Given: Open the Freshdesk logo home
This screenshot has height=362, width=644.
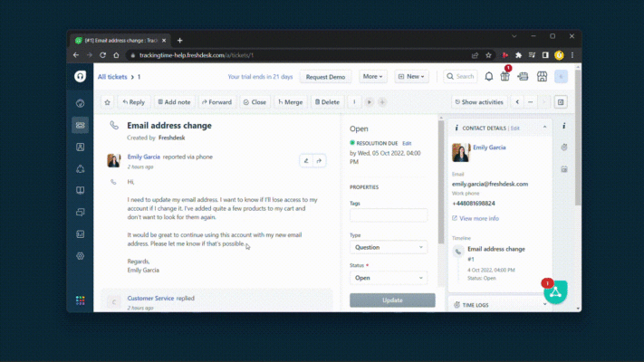Looking at the screenshot, I should coord(80,76).
